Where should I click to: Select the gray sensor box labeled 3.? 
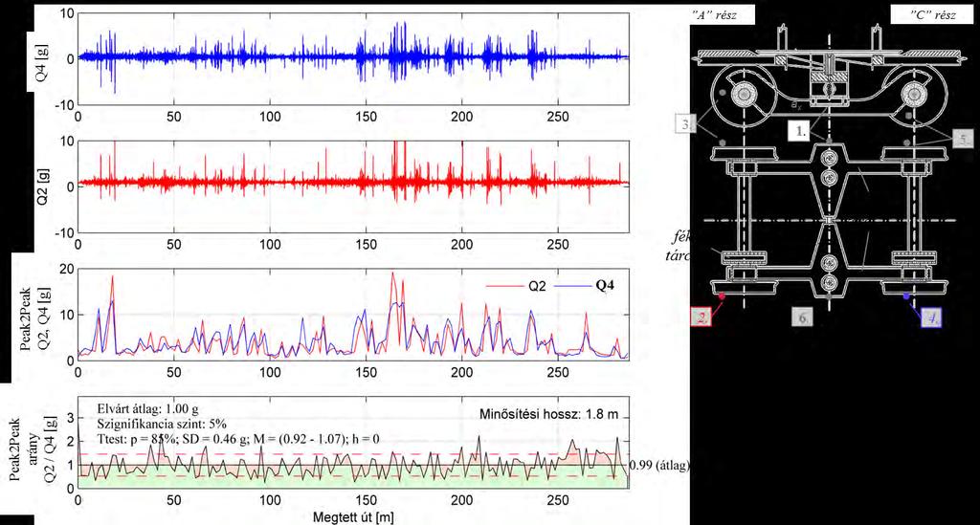point(686,123)
